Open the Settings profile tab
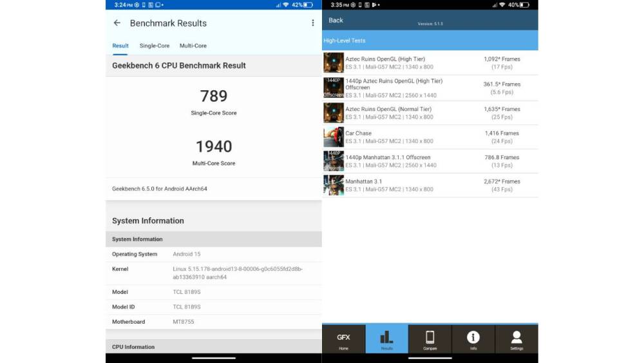 tap(516, 339)
